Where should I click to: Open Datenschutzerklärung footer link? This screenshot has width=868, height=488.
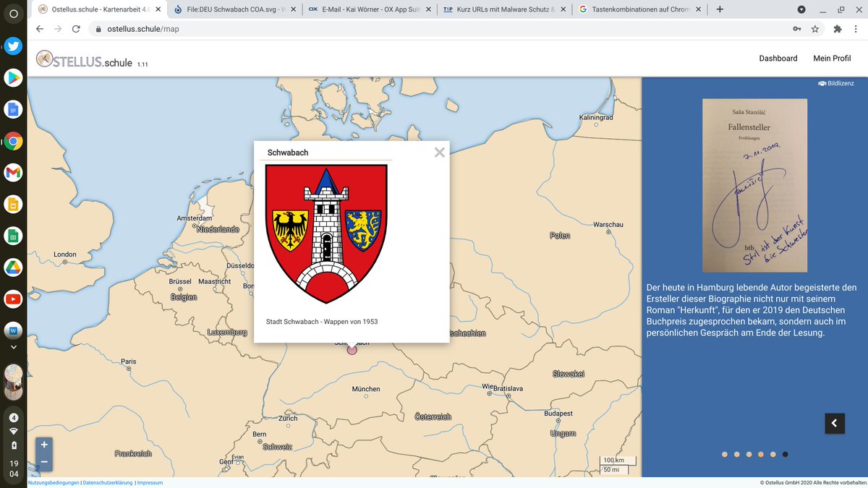click(108, 482)
